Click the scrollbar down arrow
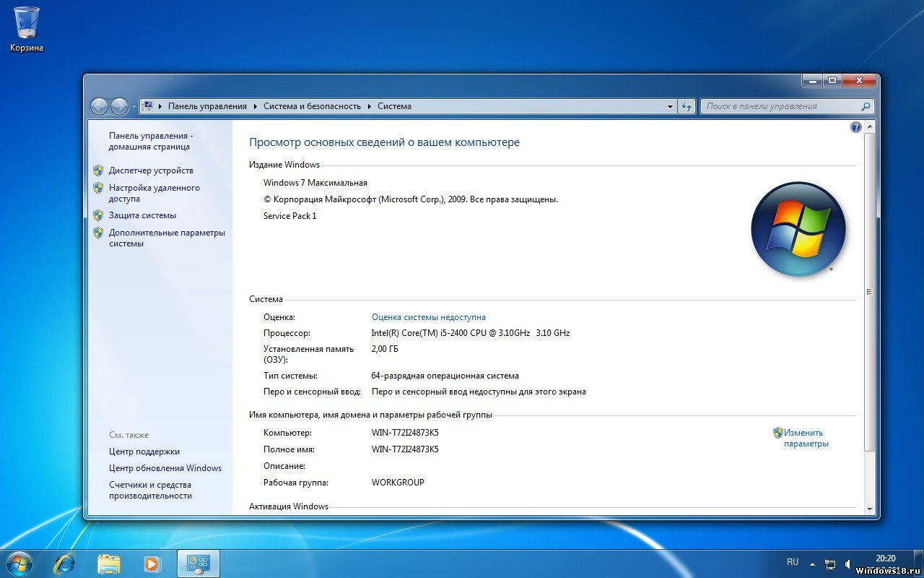Viewport: 924px width, 578px height. pyautogui.click(x=869, y=509)
